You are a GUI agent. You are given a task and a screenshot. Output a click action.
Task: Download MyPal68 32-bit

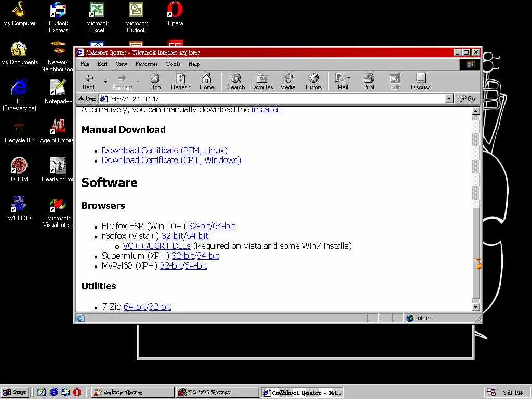tap(171, 265)
